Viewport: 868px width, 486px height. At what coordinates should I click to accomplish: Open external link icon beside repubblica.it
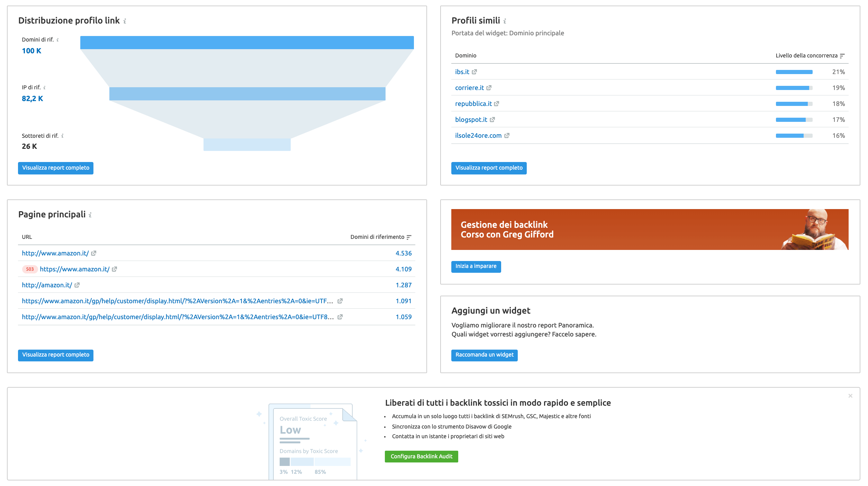tap(497, 104)
